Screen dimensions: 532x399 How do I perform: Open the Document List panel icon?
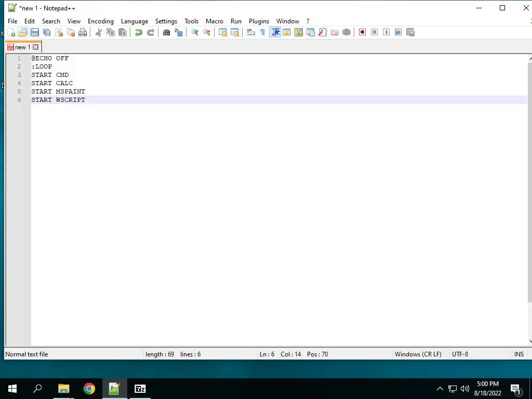pyautogui.click(x=311, y=32)
